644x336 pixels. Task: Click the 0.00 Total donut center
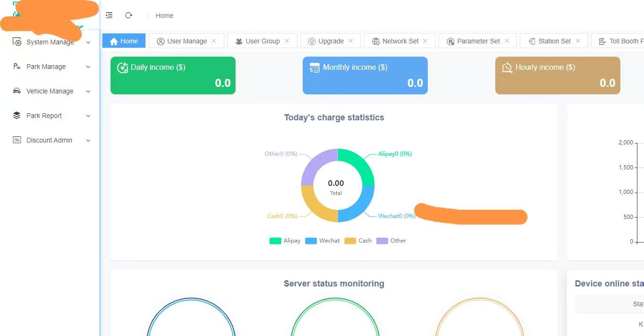point(336,187)
